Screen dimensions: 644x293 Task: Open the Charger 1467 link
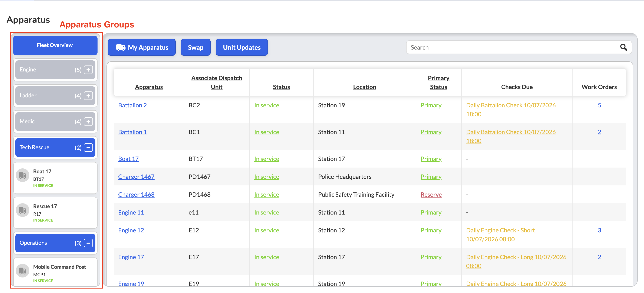click(x=136, y=177)
